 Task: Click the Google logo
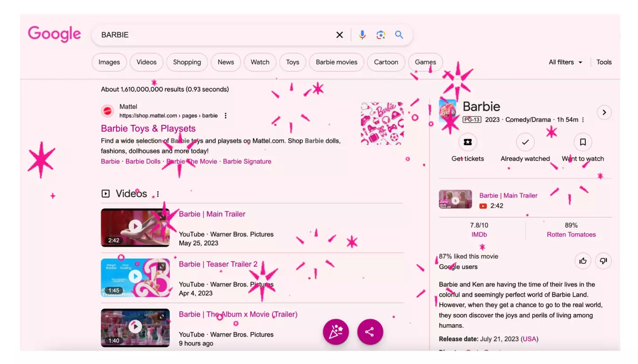(54, 34)
